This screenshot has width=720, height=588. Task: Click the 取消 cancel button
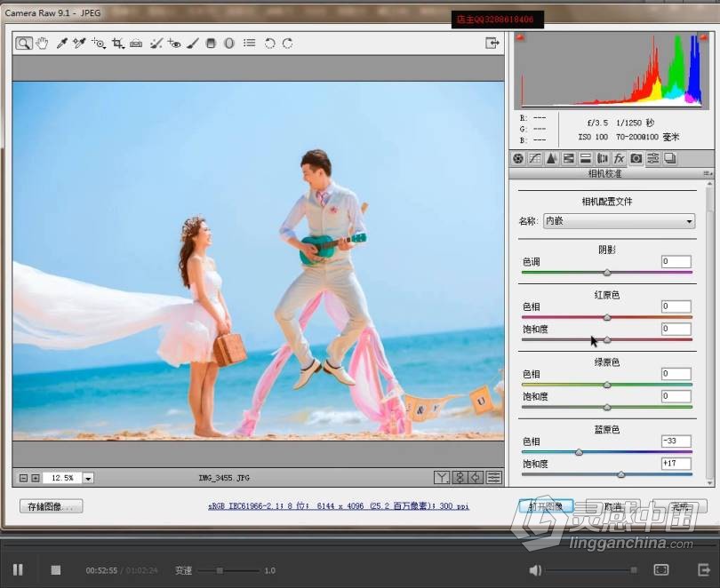click(x=613, y=506)
